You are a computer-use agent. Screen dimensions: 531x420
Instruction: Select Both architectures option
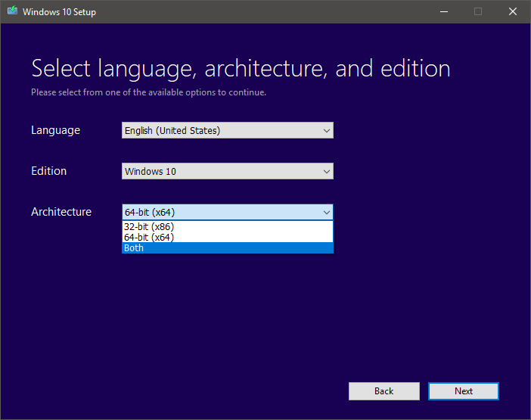click(227, 248)
